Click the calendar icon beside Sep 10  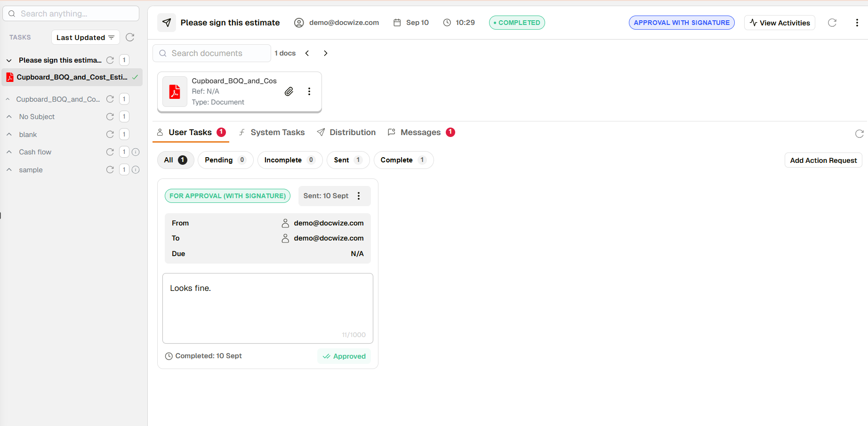tap(397, 22)
